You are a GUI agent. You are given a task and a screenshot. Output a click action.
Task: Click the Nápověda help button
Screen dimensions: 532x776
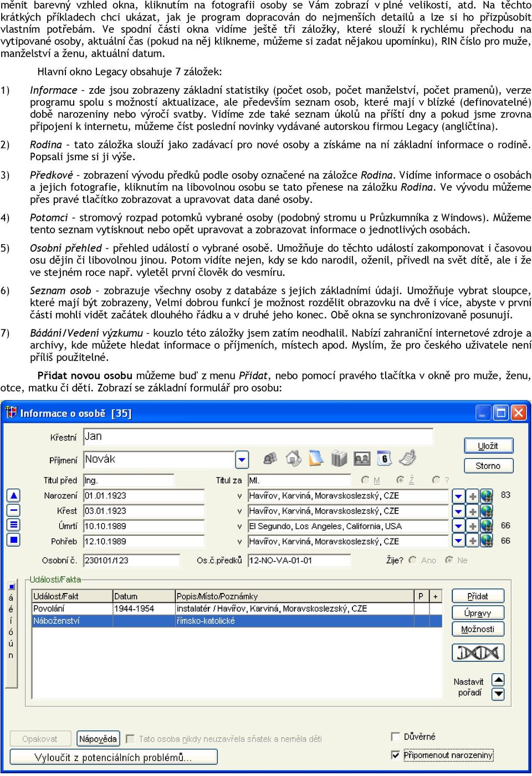pyautogui.click(x=98, y=739)
